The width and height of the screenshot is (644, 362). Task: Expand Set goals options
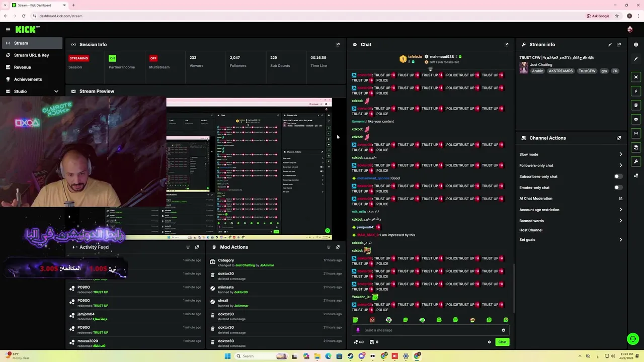pyautogui.click(x=620, y=240)
